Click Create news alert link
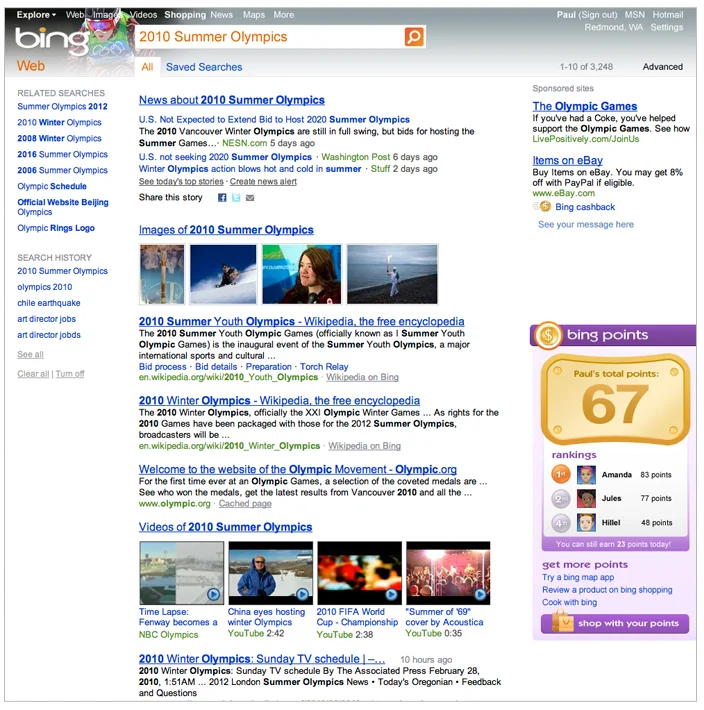 (x=263, y=182)
